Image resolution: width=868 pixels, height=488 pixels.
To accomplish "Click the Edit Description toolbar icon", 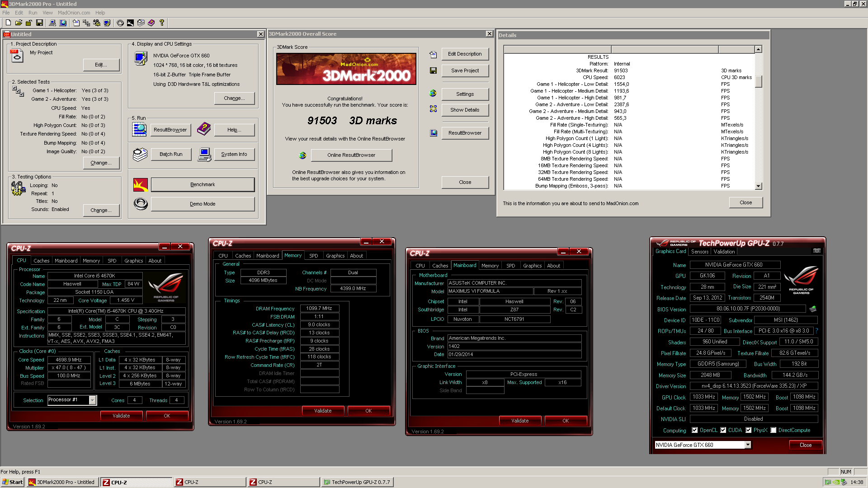I will [76, 23].
